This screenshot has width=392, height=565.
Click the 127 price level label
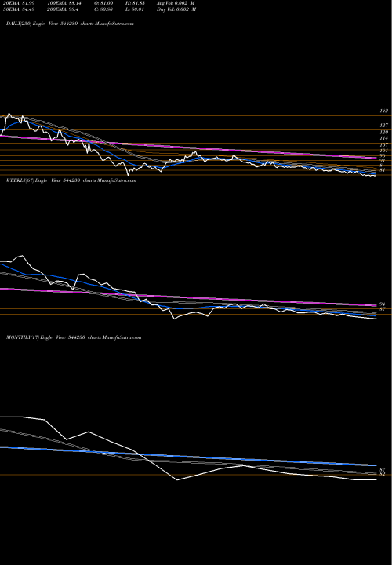pos(384,126)
